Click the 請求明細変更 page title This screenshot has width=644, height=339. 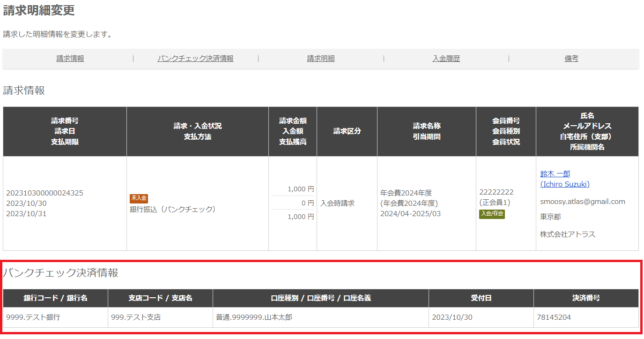click(39, 10)
